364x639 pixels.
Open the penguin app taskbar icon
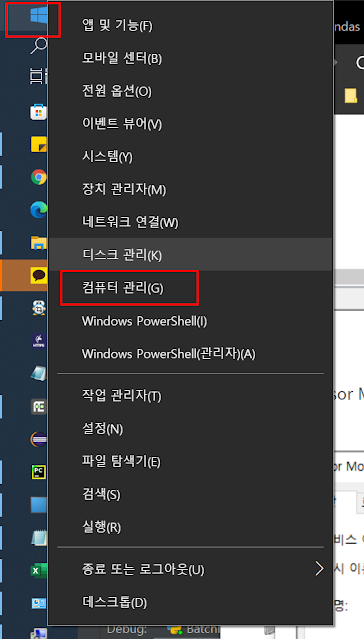pos(39,308)
